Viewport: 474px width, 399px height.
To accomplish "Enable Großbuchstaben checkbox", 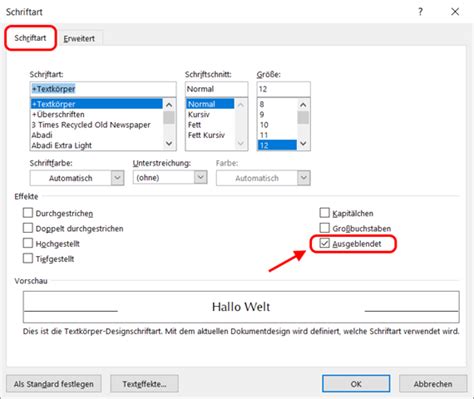I will pos(324,228).
